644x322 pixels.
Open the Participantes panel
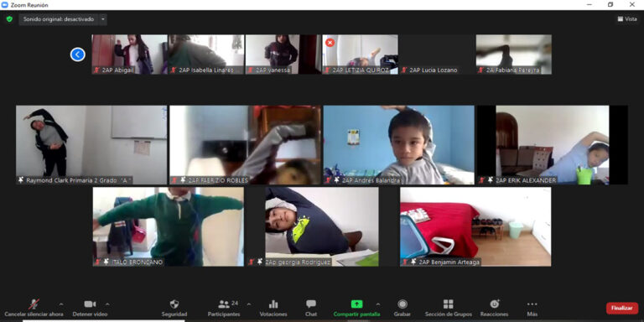pos(224,308)
